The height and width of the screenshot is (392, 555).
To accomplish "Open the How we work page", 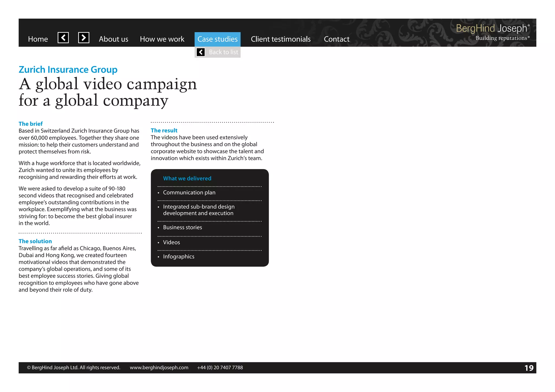I will pos(162,39).
